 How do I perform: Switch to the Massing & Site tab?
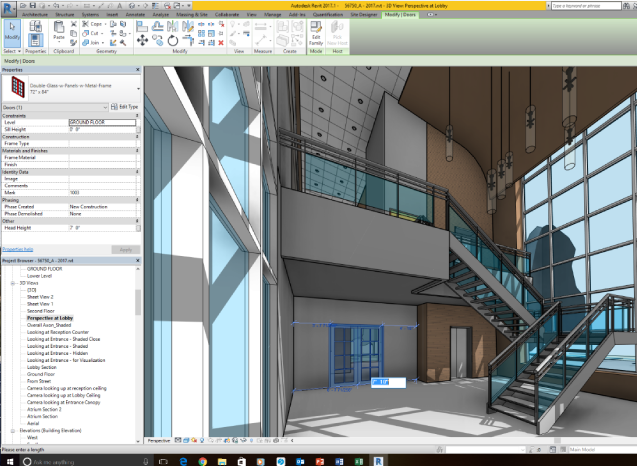tap(192, 15)
